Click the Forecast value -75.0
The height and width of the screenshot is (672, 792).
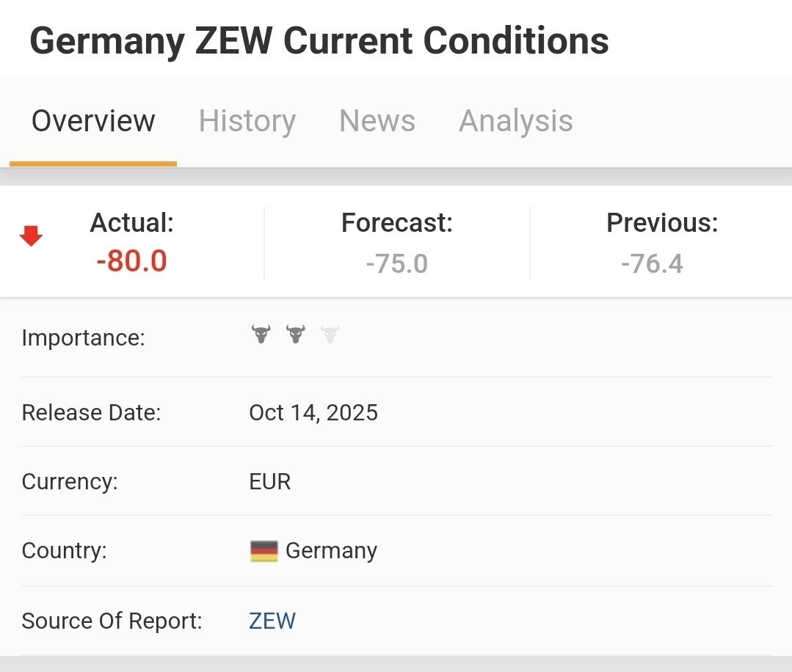[396, 263]
